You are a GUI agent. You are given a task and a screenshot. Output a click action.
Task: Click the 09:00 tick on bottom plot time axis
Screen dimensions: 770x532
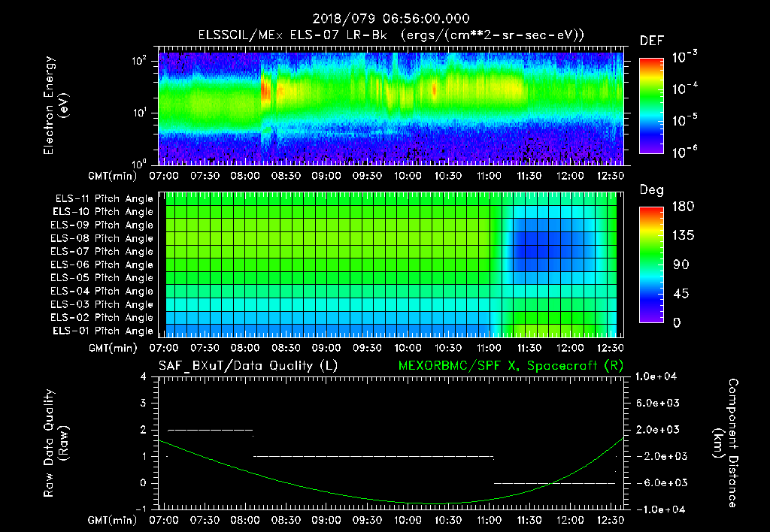coord(326,520)
